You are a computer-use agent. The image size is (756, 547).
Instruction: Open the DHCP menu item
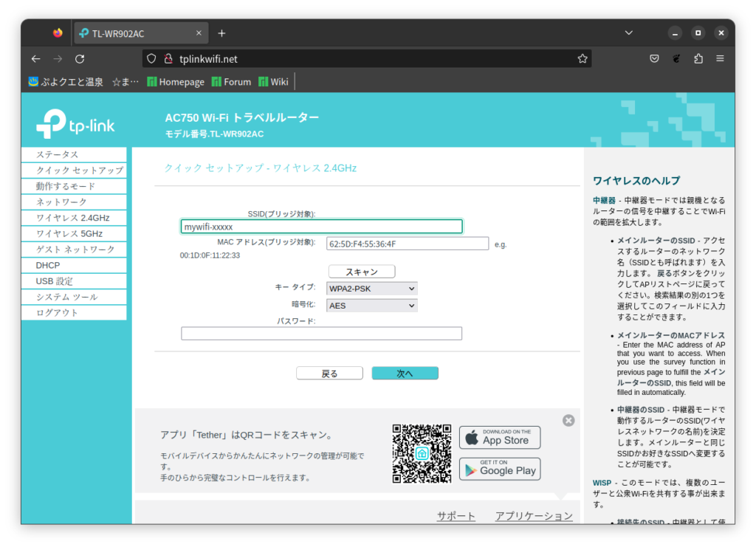pos(75,265)
